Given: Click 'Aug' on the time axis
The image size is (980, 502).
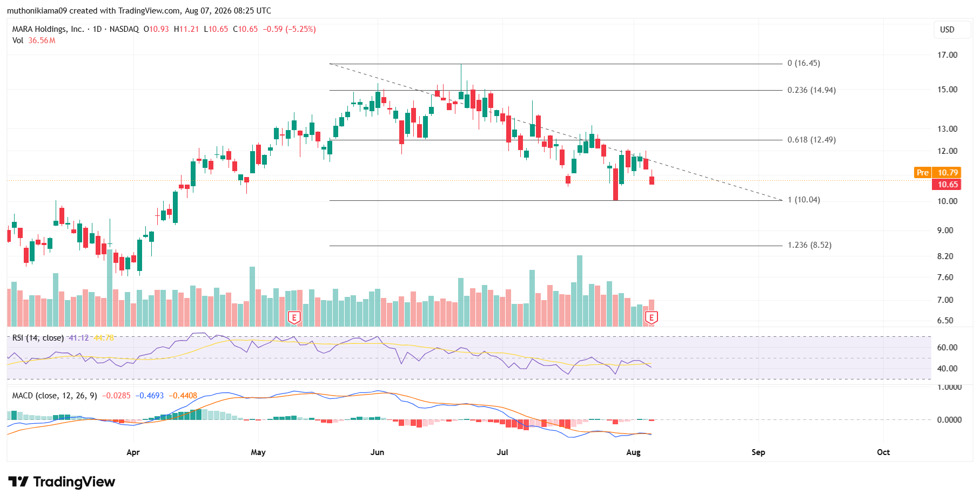Looking at the screenshot, I should 633,452.
